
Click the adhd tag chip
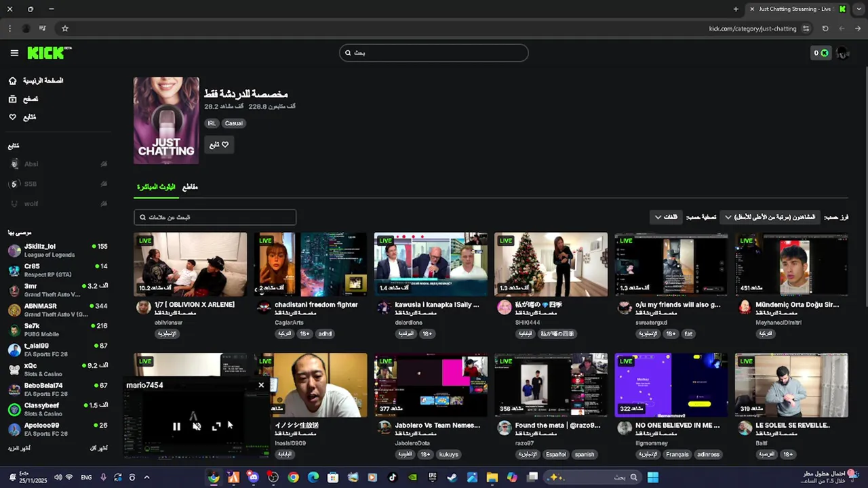click(325, 333)
